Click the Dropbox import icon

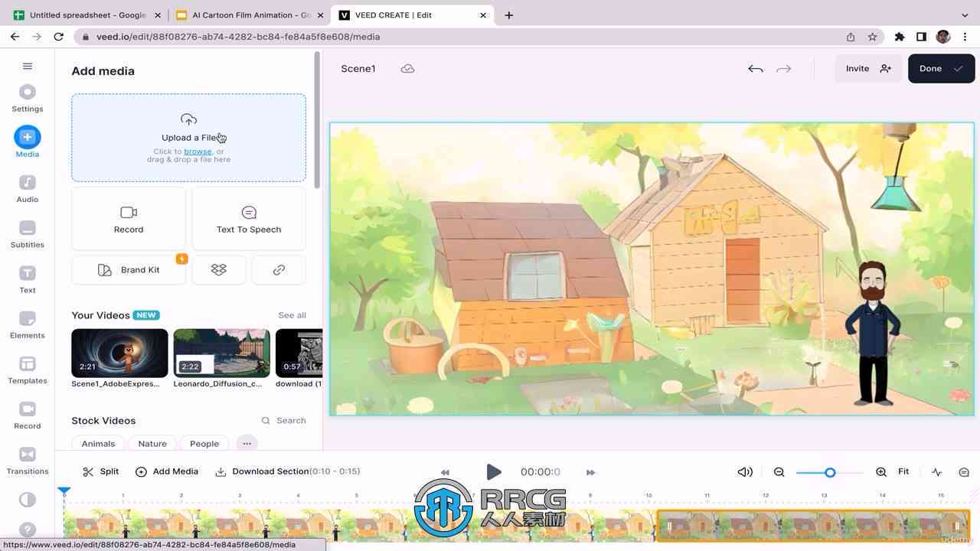pos(219,269)
